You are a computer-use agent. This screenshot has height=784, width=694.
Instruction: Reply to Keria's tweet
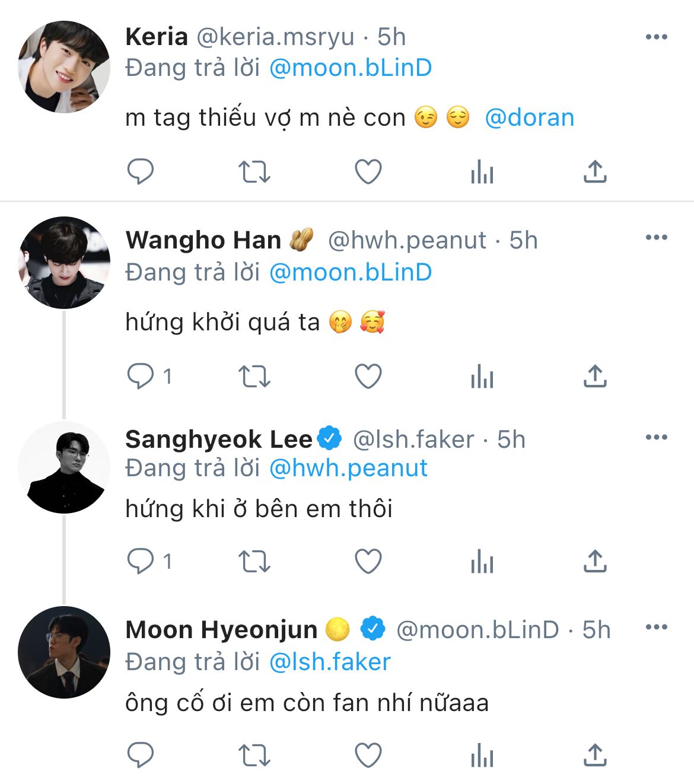(x=141, y=172)
